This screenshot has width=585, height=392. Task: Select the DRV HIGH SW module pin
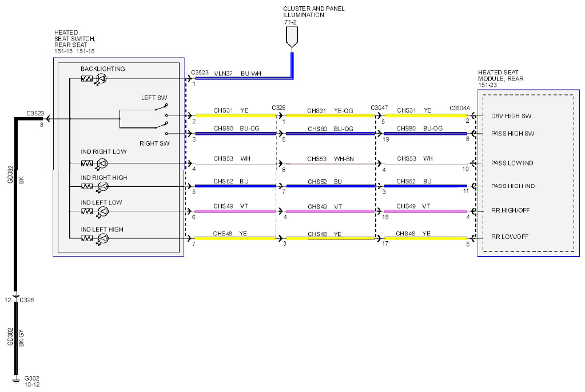511,116
